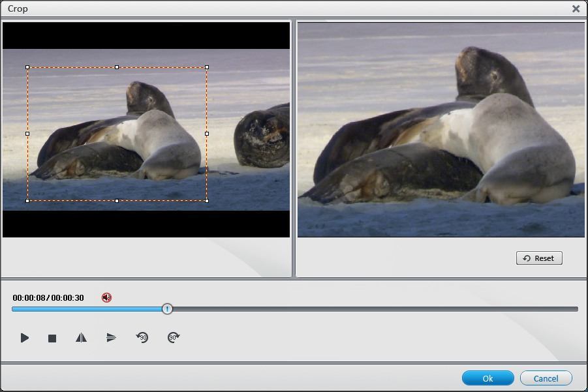This screenshot has width=588, height=392.
Task: Flip the video vertically
Action: 109,337
